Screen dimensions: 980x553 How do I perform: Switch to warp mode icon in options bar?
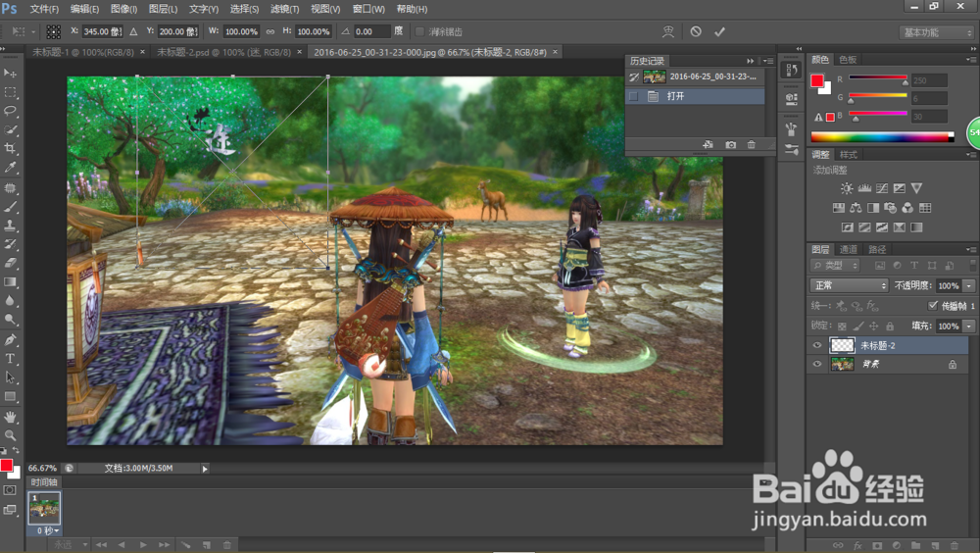pos(668,31)
